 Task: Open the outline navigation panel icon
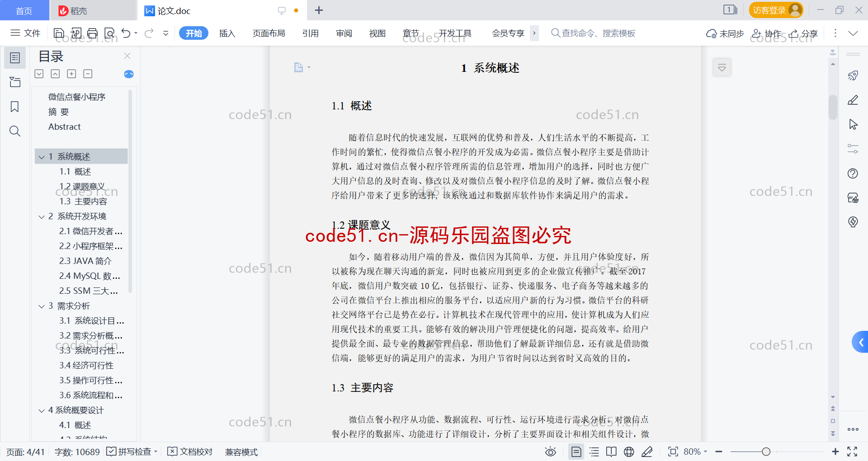(x=15, y=58)
